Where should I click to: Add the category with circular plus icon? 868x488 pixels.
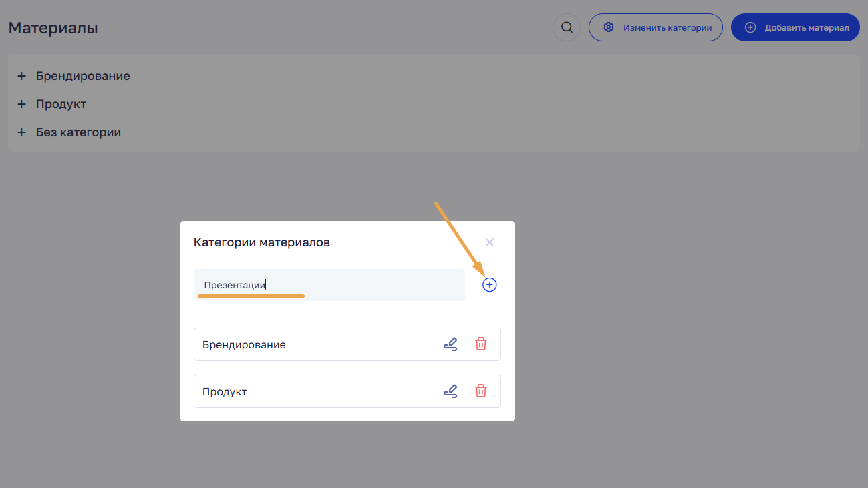click(490, 285)
